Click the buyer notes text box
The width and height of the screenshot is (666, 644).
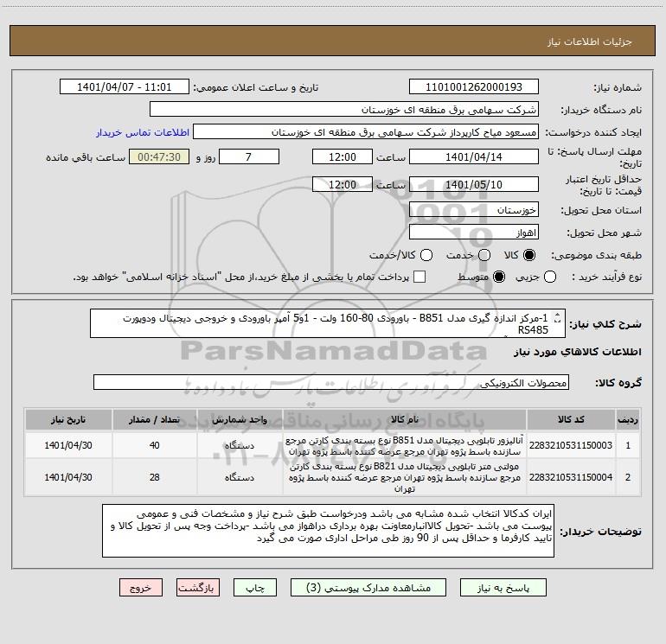tap(328, 531)
